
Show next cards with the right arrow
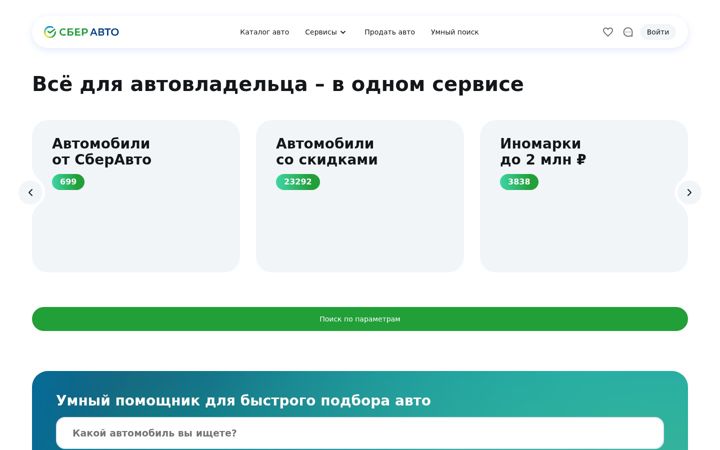(x=689, y=192)
